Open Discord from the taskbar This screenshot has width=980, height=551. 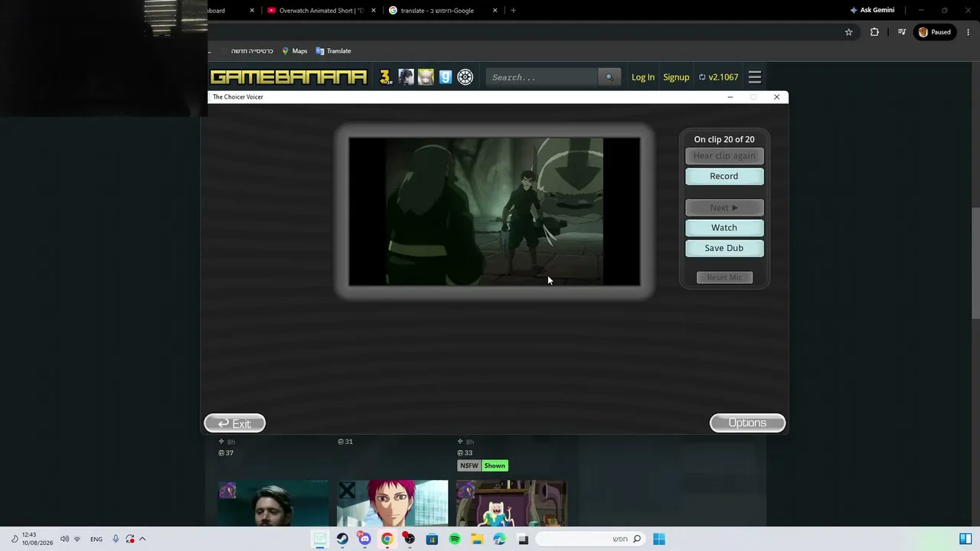tap(364, 540)
